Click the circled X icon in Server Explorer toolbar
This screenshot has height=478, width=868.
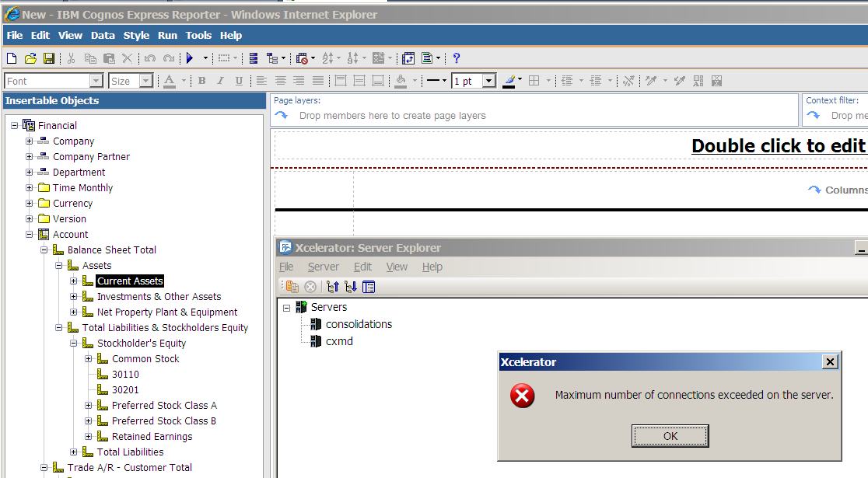point(310,287)
